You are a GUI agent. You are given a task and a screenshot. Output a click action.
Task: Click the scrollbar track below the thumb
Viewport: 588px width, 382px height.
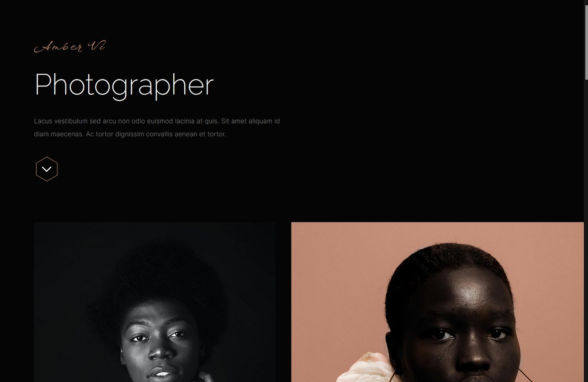point(586,229)
